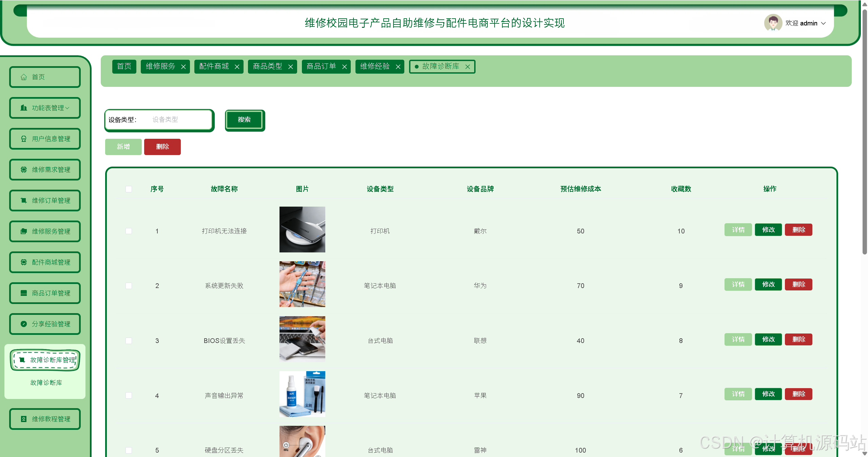
Task: Click the 故障名称 column header
Action: [x=224, y=189]
